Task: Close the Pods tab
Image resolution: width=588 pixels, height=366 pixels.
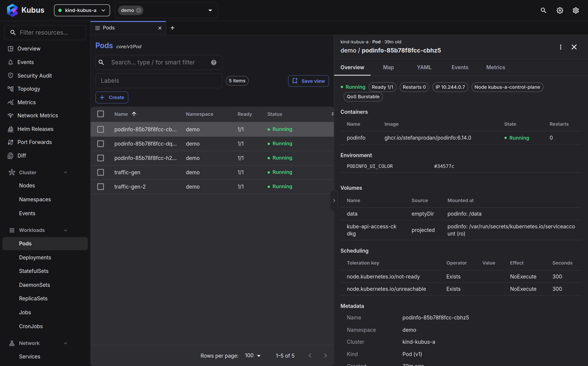Action: point(160,28)
